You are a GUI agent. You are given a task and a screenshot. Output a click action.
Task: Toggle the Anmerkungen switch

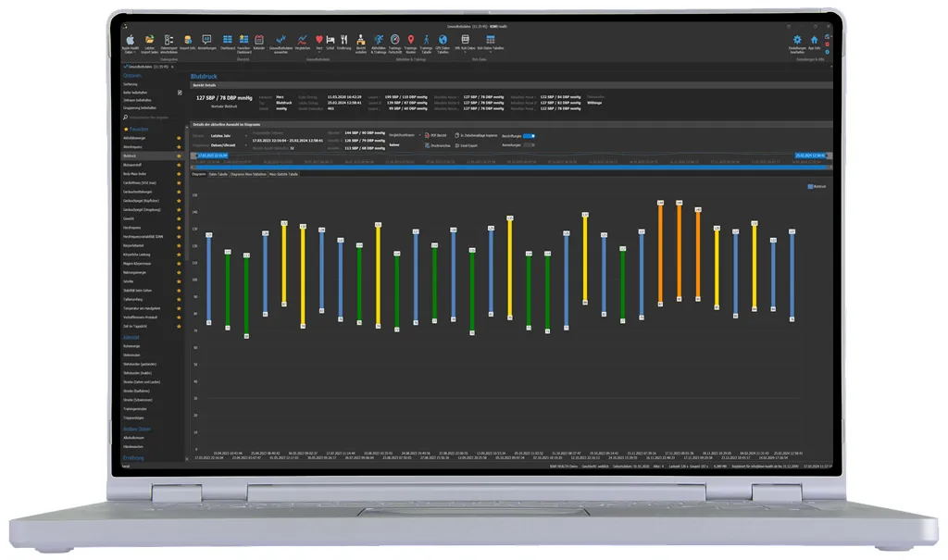529,145
